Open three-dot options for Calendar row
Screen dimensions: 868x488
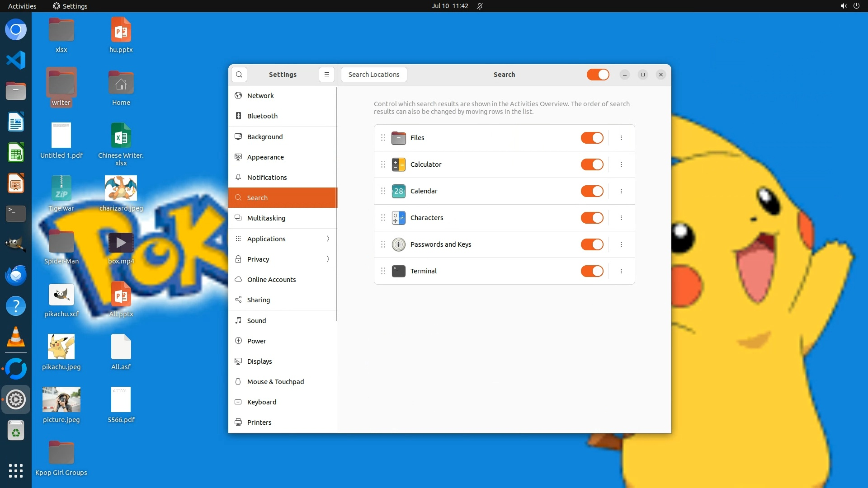(621, 191)
